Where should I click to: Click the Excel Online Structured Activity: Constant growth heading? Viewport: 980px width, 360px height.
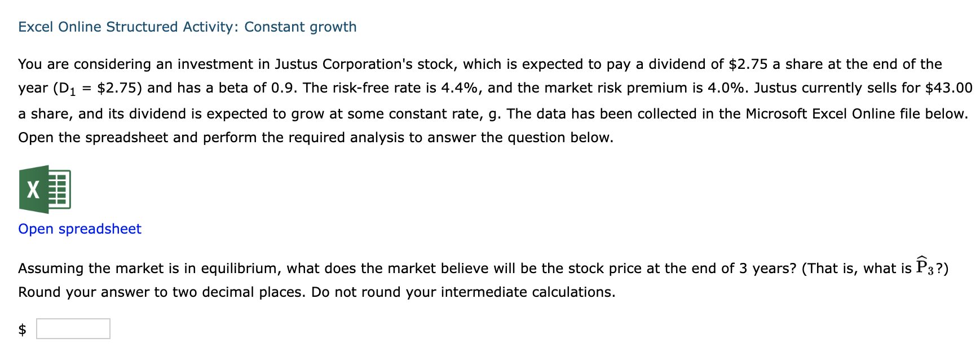187,27
